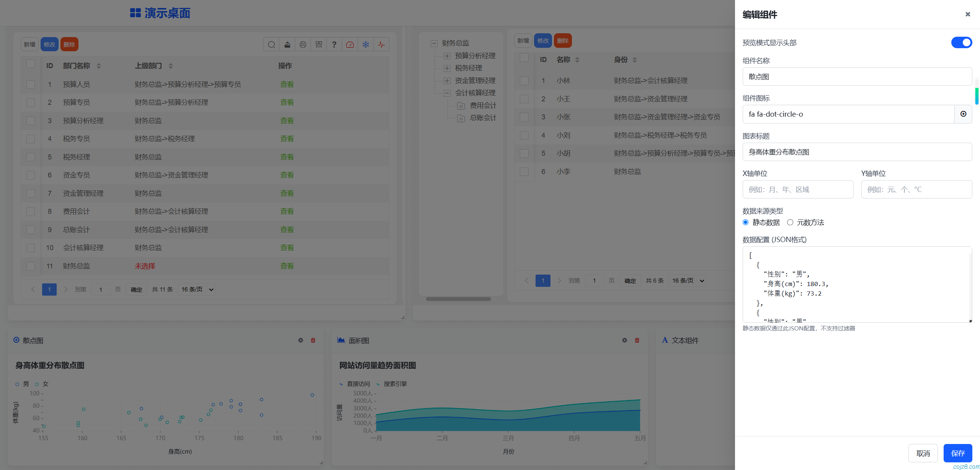
Task: Collapse the 会计核算经理 tree node
Action: click(x=447, y=93)
